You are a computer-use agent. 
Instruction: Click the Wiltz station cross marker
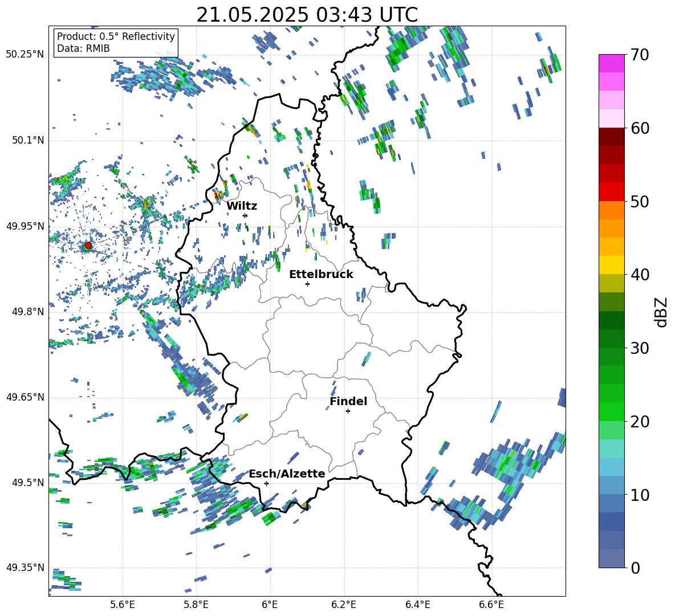pyautogui.click(x=245, y=215)
